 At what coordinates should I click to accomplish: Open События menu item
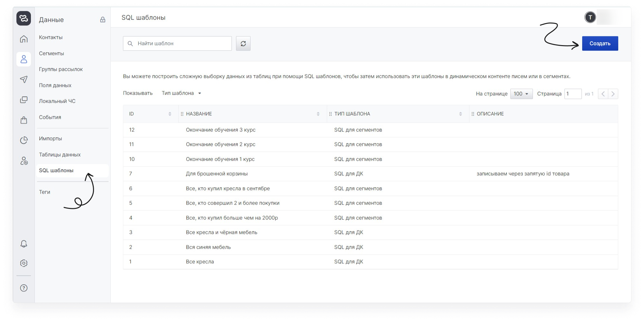tap(50, 117)
